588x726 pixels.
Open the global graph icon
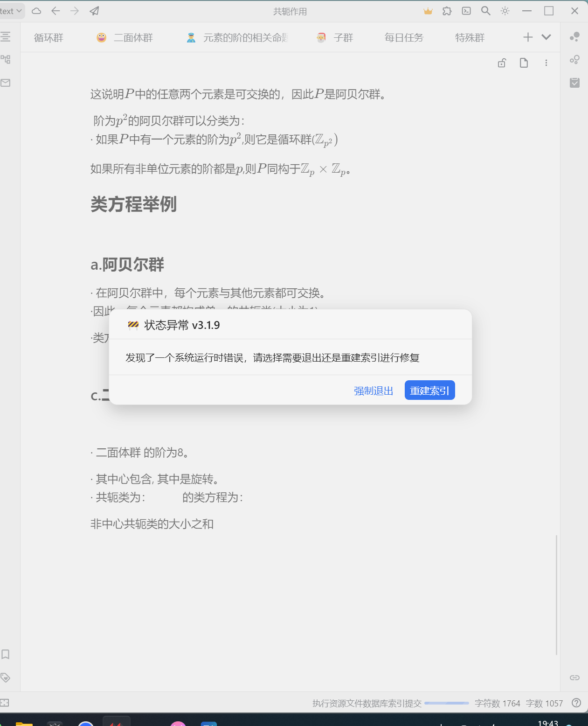click(574, 59)
